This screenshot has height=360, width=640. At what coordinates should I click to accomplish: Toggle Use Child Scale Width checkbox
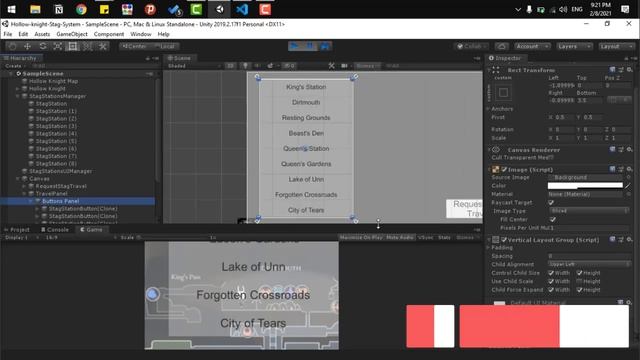pos(551,281)
